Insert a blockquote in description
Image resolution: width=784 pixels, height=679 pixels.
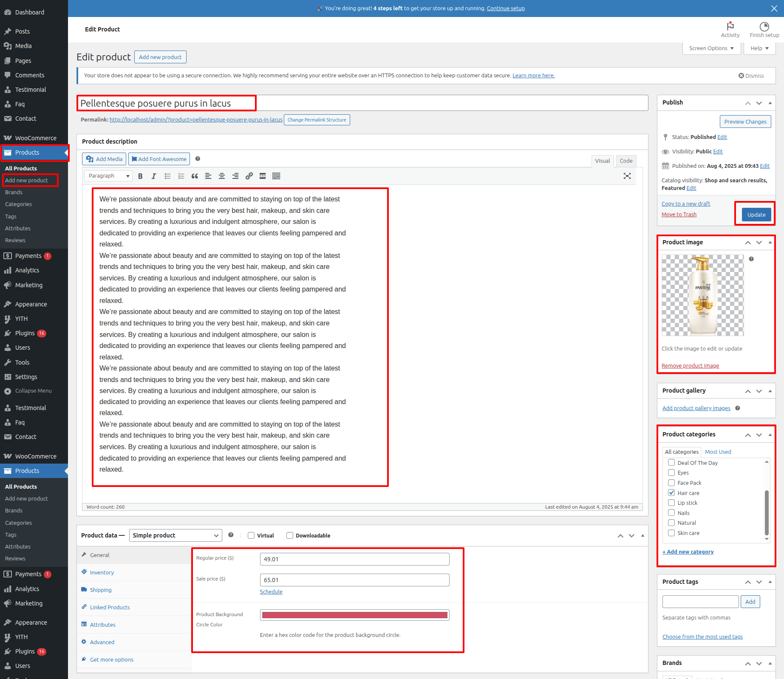coord(195,176)
